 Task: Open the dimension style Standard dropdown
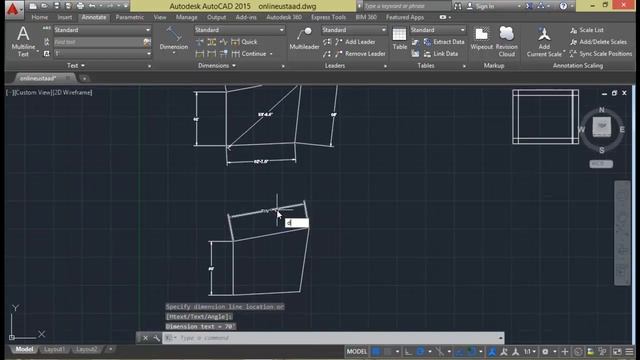pos(239,30)
